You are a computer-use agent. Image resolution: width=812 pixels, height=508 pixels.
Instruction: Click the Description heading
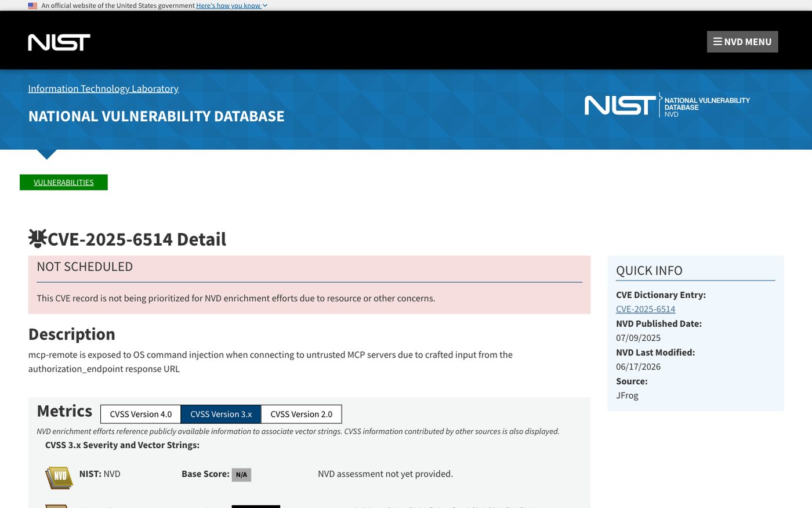pos(72,334)
